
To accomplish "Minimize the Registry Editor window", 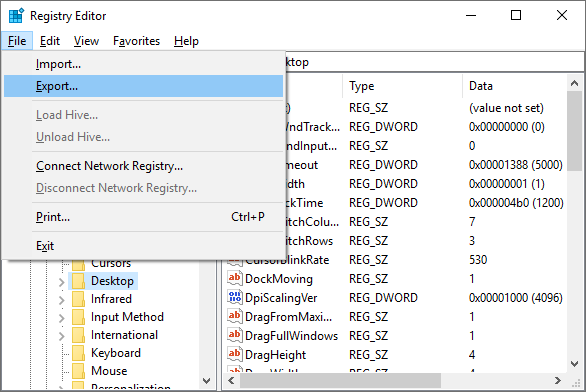I will (471, 15).
